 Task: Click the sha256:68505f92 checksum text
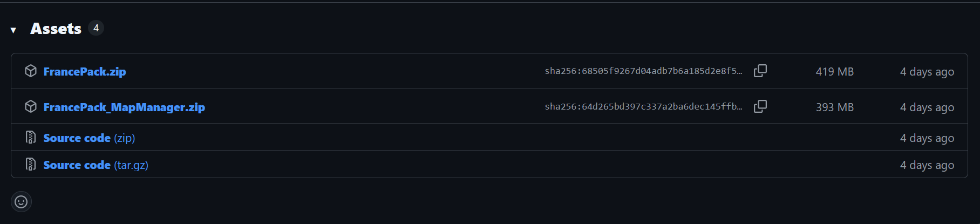tap(643, 71)
